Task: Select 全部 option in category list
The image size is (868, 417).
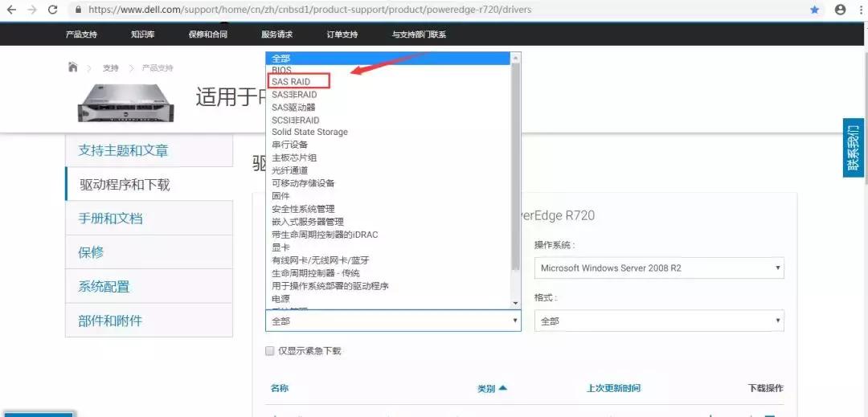Action: [387, 58]
